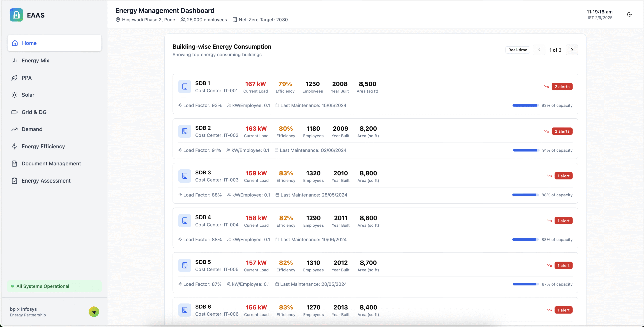Click the Grid & DG battery icon

click(14, 112)
